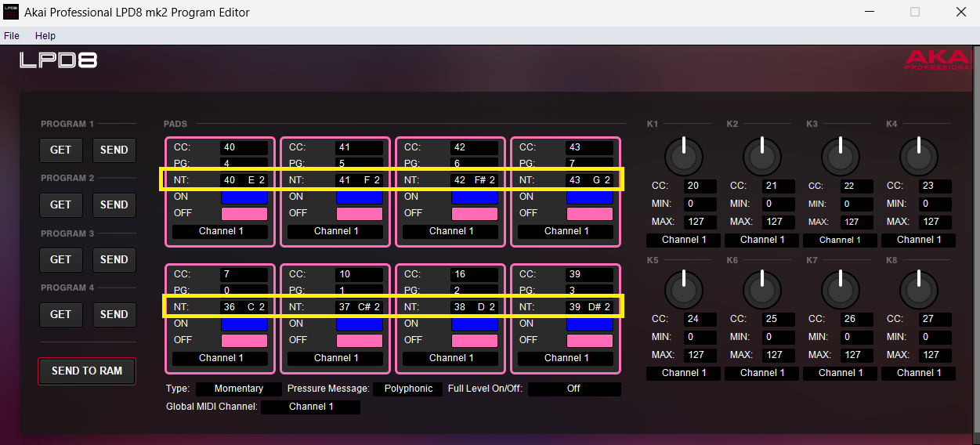Edit K1 CC field showing 20
The height and width of the screenshot is (445, 980).
[x=699, y=186]
